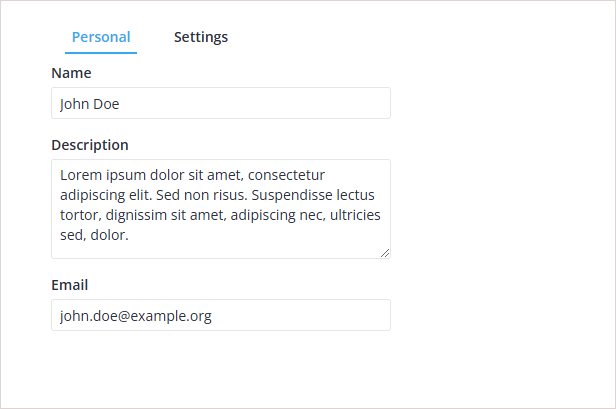Image resolution: width=616 pixels, height=409 pixels.
Task: Click the word "Lorem" in Description
Action: click(x=80, y=174)
